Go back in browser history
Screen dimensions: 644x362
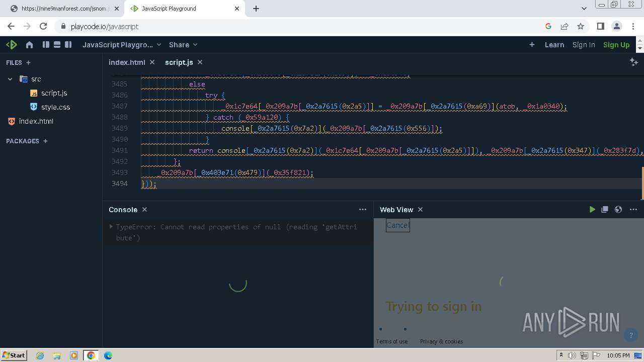coord(11,26)
